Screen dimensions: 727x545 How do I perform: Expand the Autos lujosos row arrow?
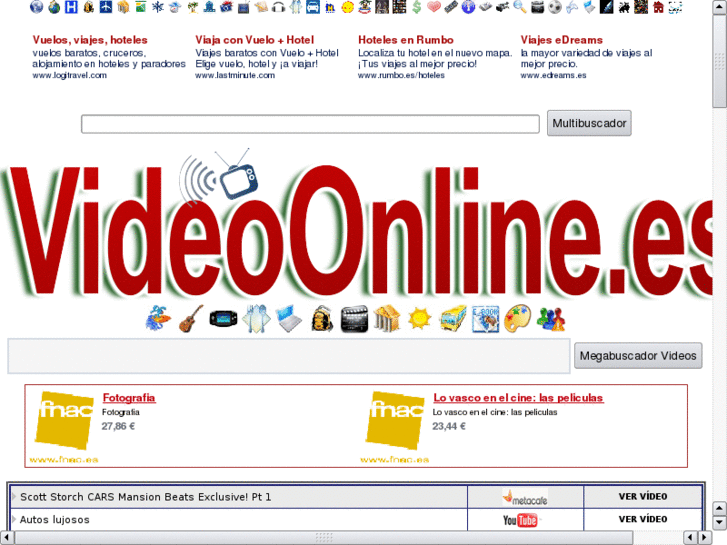pyautogui.click(x=14, y=519)
